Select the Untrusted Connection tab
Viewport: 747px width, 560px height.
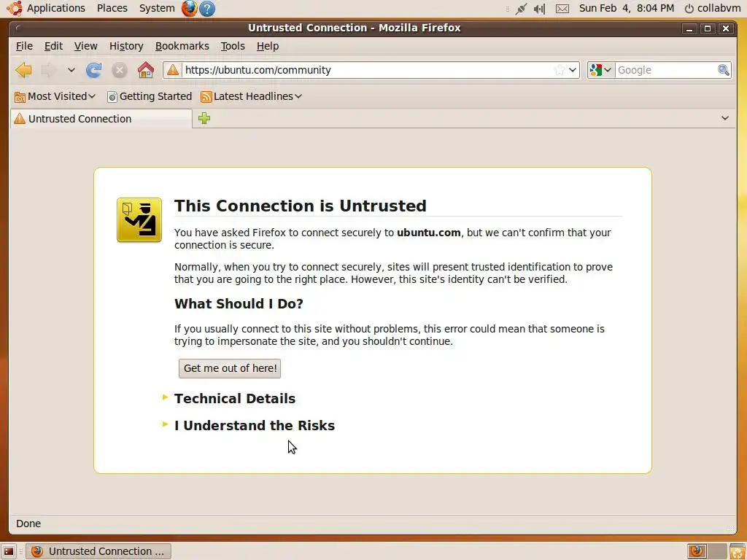pos(101,119)
